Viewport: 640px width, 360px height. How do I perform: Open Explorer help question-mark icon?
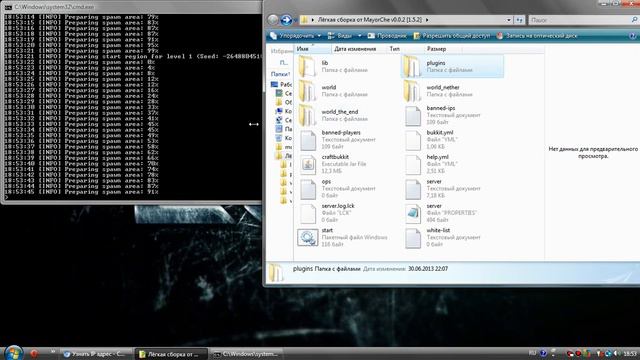(633, 36)
